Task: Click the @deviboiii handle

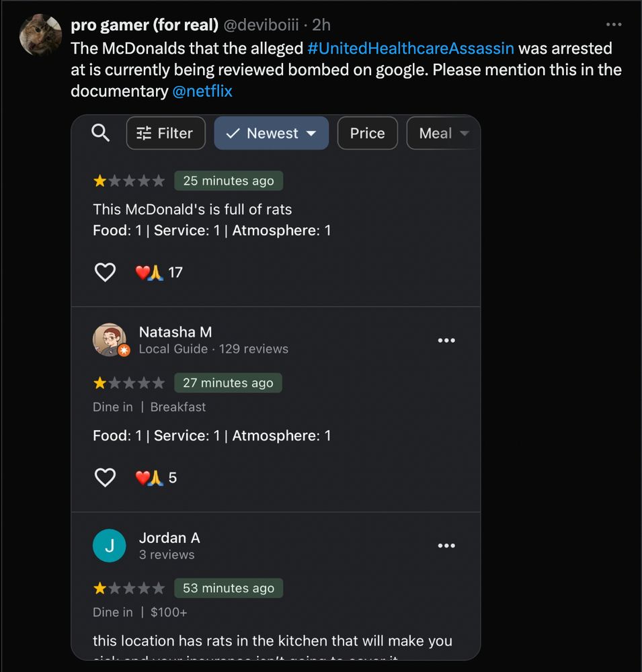Action: click(x=261, y=25)
